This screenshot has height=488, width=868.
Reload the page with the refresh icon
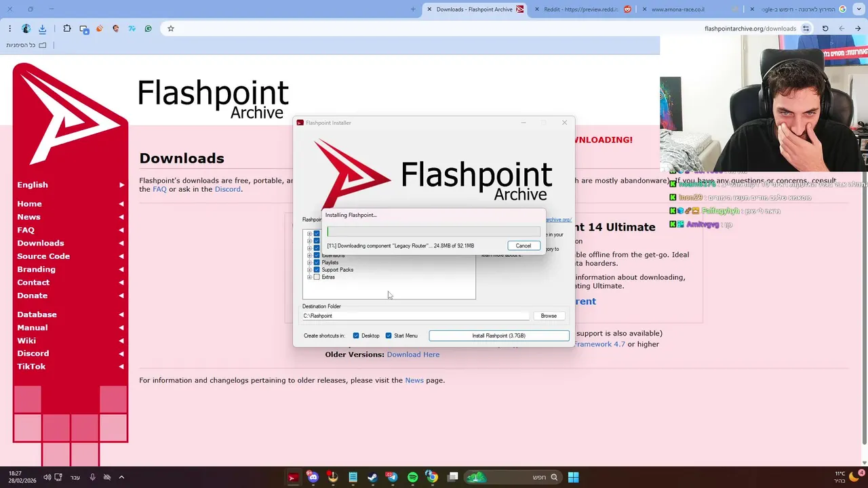tap(825, 28)
